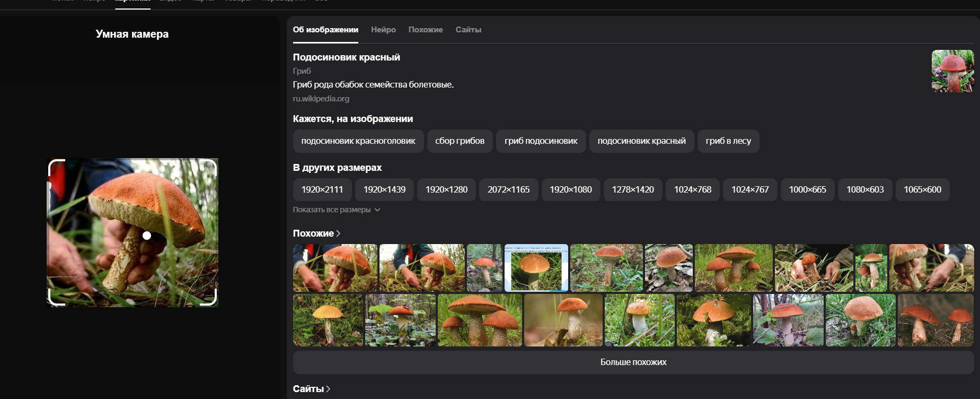Open the similar image of a mushroom beside a tree trunk

pyautogui.click(x=789, y=320)
